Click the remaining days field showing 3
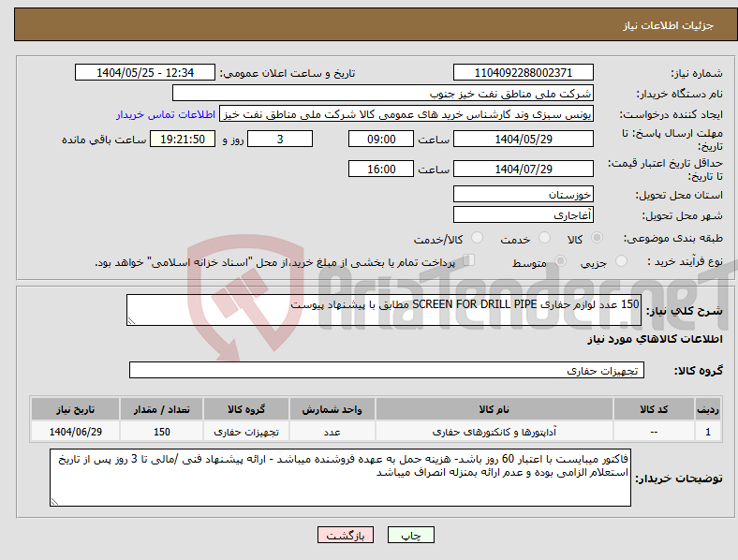Viewport: 738px width, 560px height. pos(280,139)
